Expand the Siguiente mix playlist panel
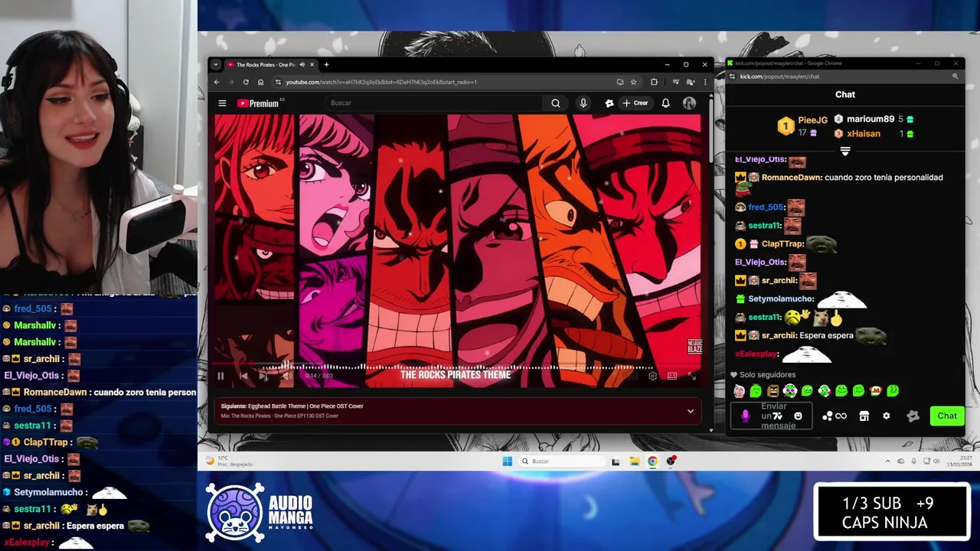 click(690, 411)
